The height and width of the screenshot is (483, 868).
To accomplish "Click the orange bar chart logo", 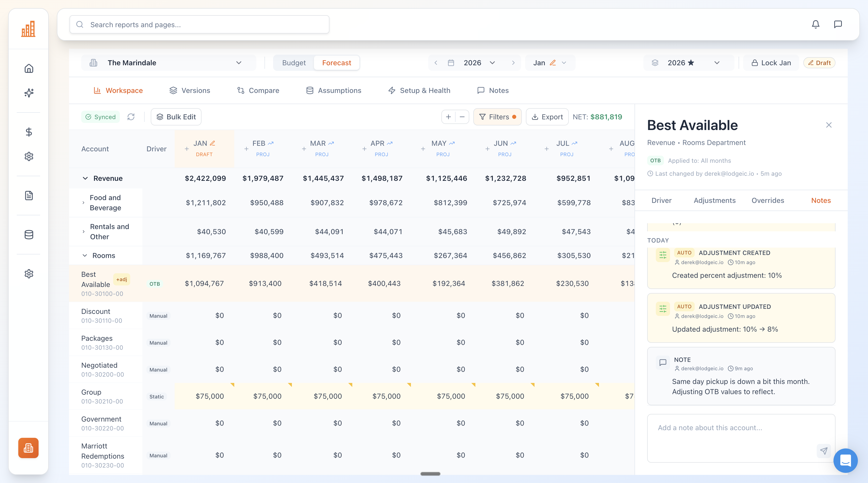I will [28, 29].
